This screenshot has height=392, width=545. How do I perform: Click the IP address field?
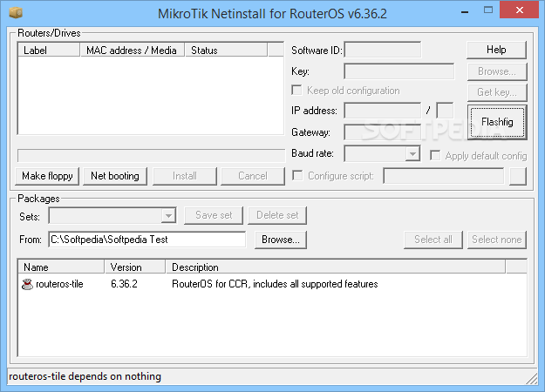382,111
